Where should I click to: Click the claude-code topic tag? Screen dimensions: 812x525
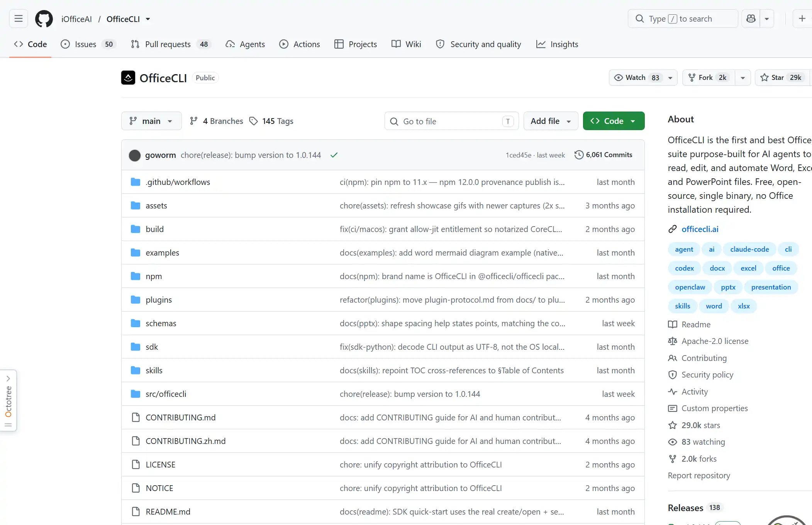point(749,249)
